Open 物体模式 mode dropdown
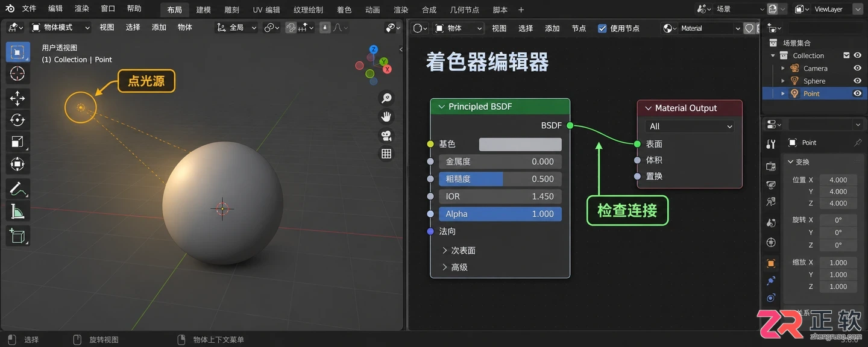The height and width of the screenshot is (347, 868). [60, 28]
